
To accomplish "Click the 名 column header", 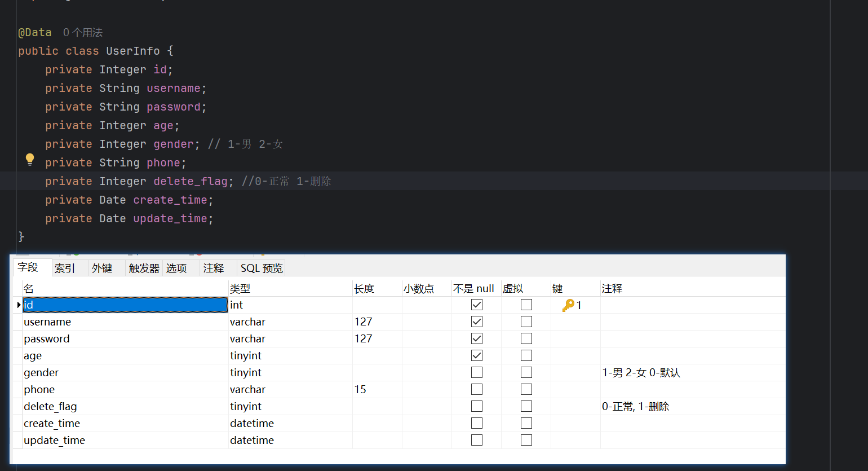I will [125, 289].
